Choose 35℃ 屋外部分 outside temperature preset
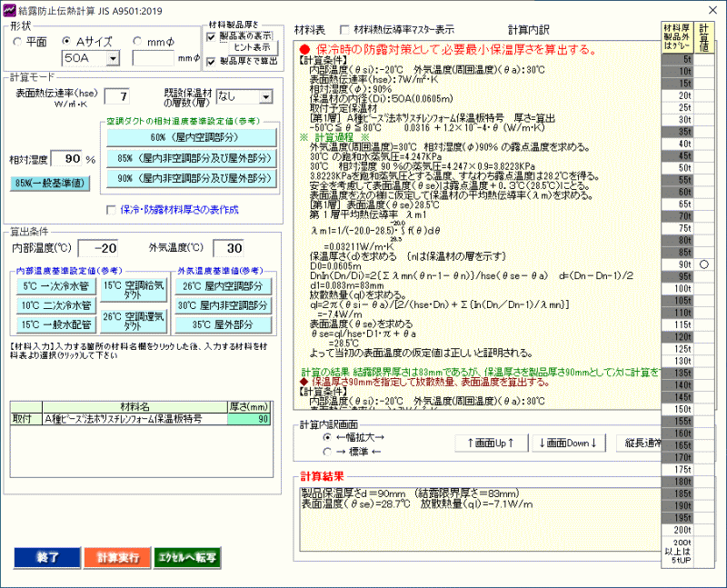This screenshot has width=727, height=588. coord(223,324)
